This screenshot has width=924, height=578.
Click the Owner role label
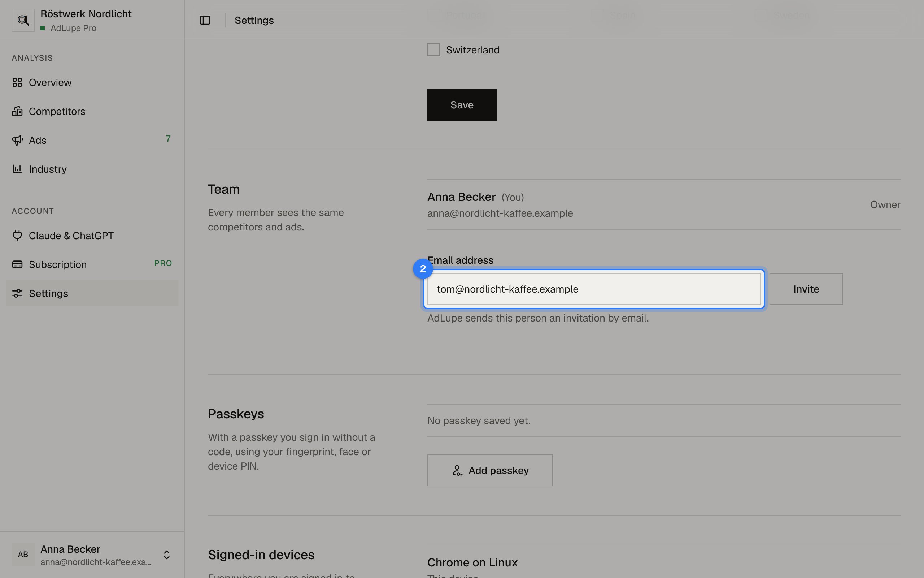click(885, 204)
